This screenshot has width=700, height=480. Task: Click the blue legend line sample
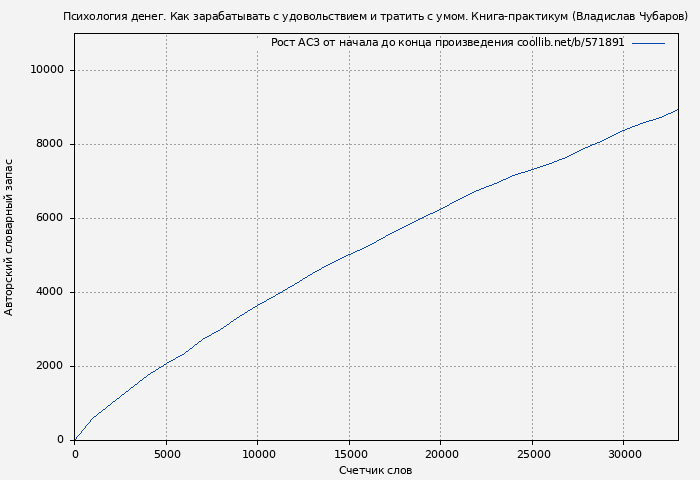[648, 43]
